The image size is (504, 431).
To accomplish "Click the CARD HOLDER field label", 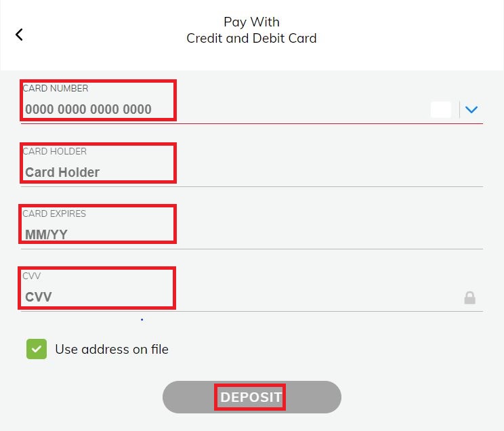I will tap(55, 152).
